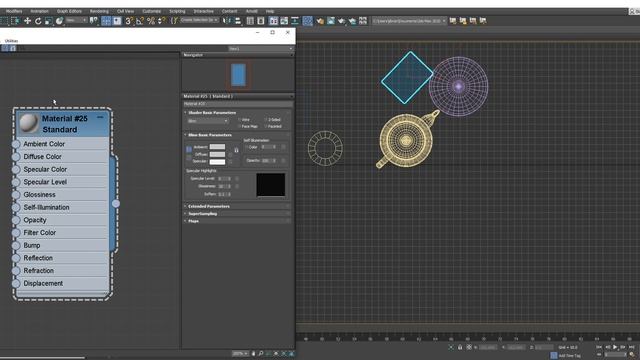Click the Select and Place icon
The height and width of the screenshot is (360, 640).
coord(60,20)
